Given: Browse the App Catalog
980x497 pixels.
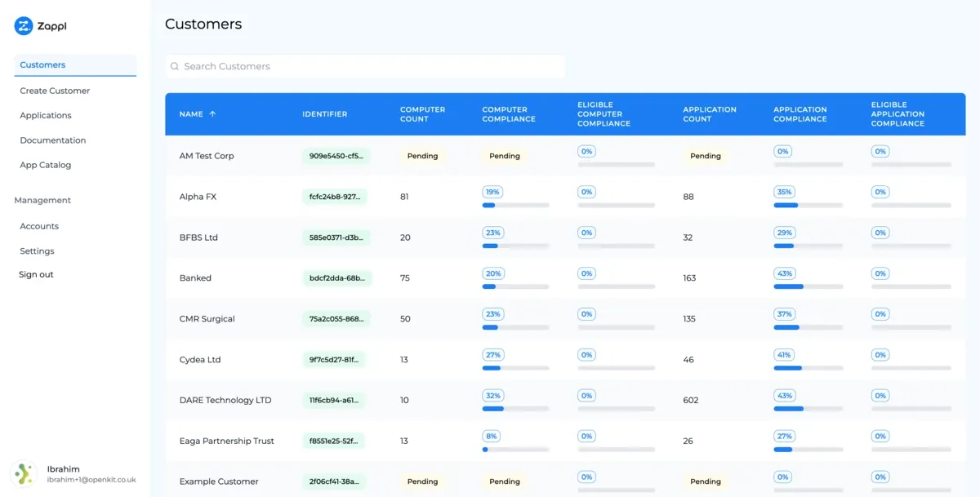Looking at the screenshot, I should tap(45, 165).
